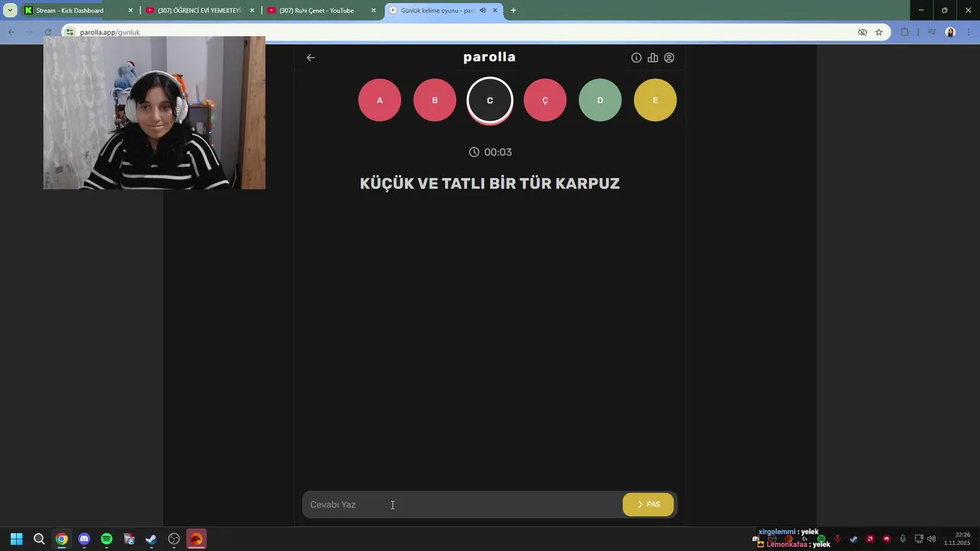Screen dimensions: 980x551
Task: Open the Chrome profile avatar
Action: tap(950, 32)
